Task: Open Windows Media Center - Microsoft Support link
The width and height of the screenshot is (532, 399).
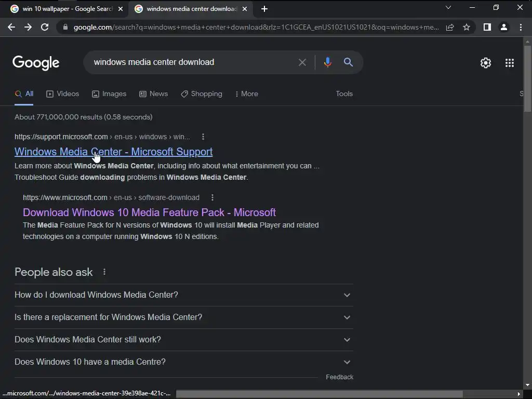Action: click(x=114, y=152)
